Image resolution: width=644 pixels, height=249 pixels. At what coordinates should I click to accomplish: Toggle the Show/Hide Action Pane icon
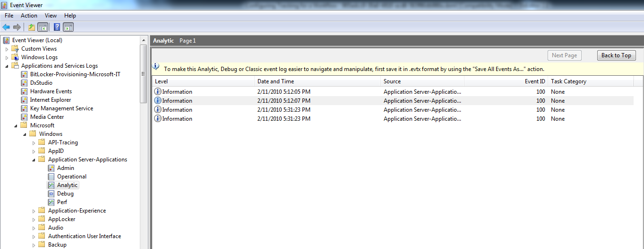(69, 27)
